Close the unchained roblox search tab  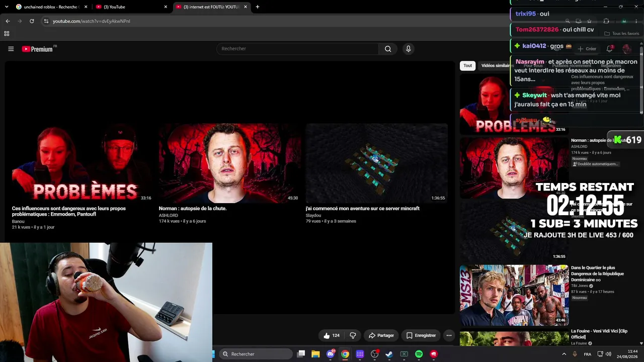(86, 7)
